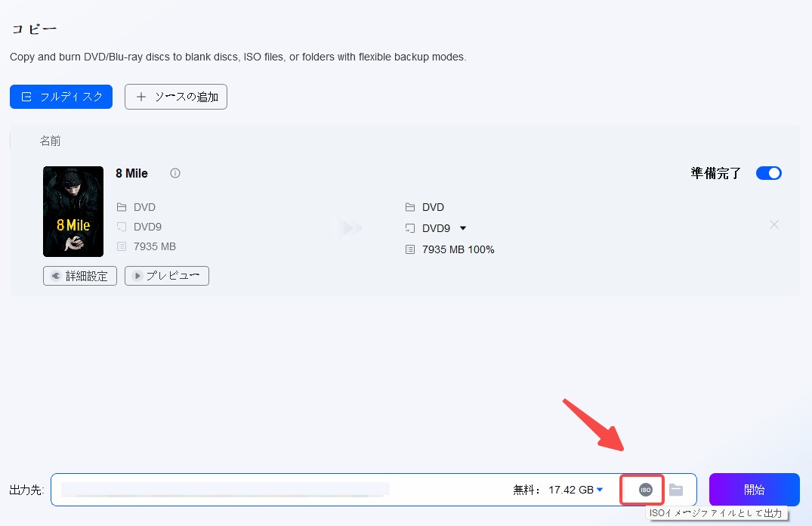This screenshot has height=526, width=812.
Task: Click the output size 7935 MB icon
Action: pos(410,249)
